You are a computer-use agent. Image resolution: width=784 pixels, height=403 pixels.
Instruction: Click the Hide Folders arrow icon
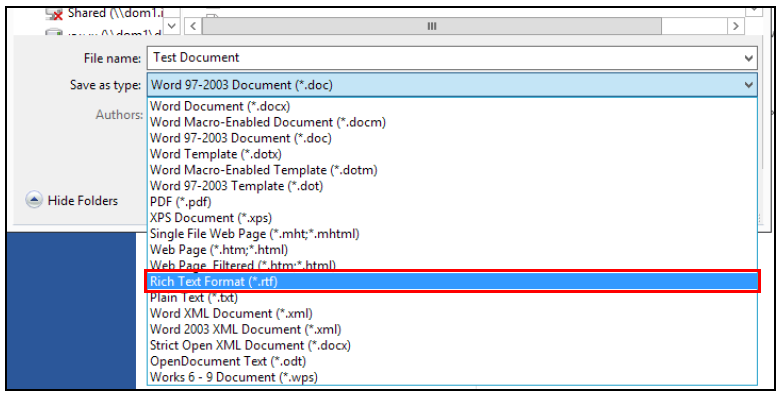click(34, 201)
